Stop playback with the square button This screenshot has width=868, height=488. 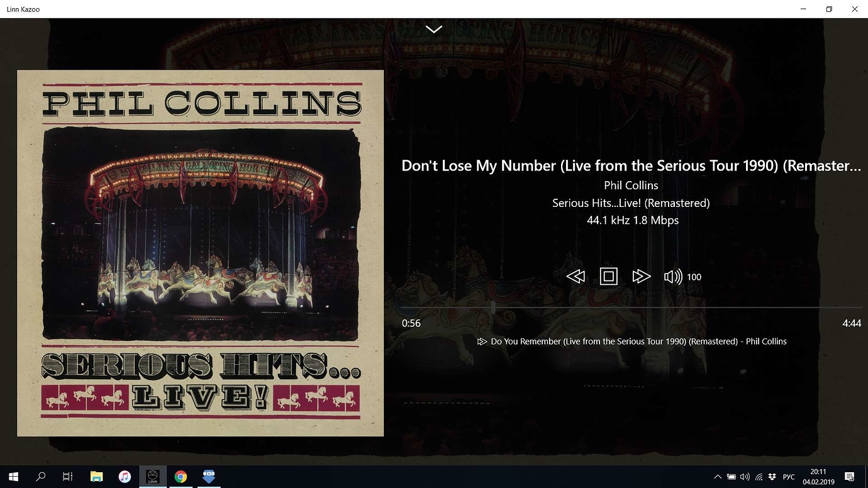tap(608, 276)
